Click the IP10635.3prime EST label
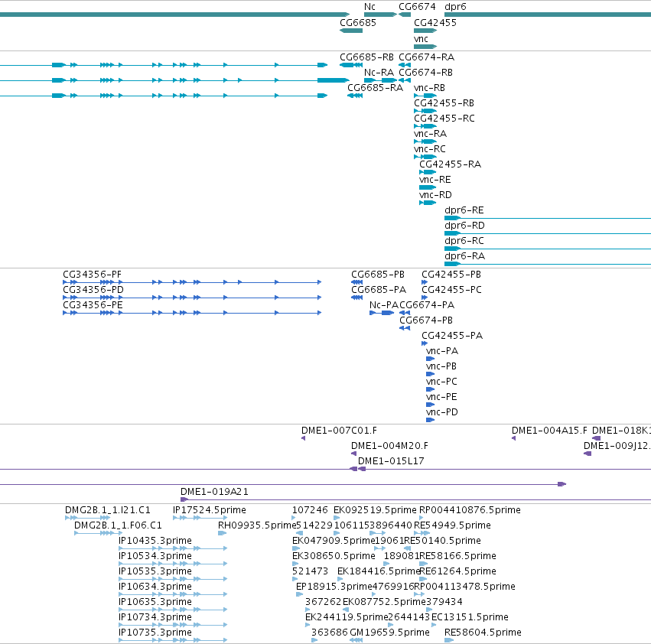 coord(155,602)
